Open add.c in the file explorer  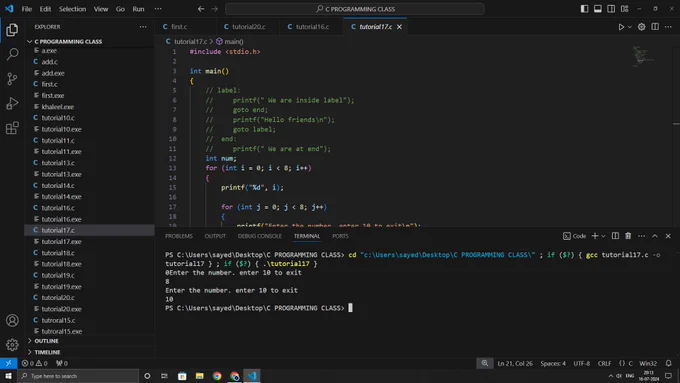pos(49,62)
